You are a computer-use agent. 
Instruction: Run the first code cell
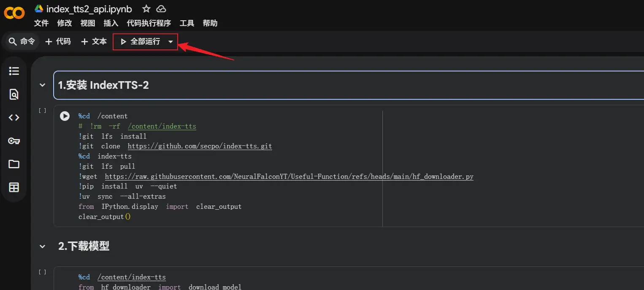[65, 116]
